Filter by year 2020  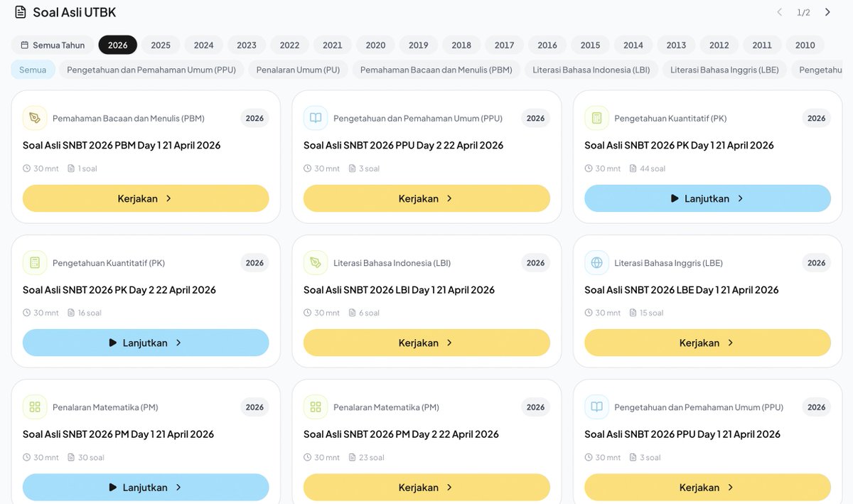[375, 45]
